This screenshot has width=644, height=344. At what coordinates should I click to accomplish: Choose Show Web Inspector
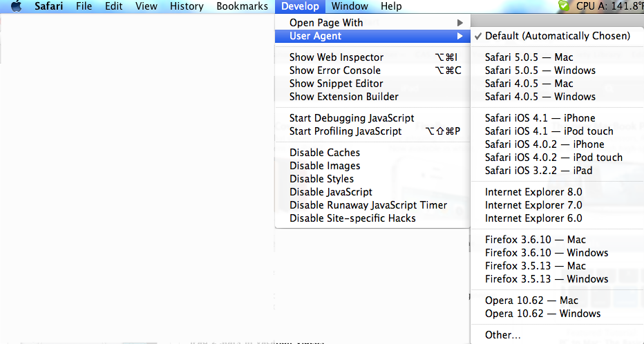[x=372, y=57]
